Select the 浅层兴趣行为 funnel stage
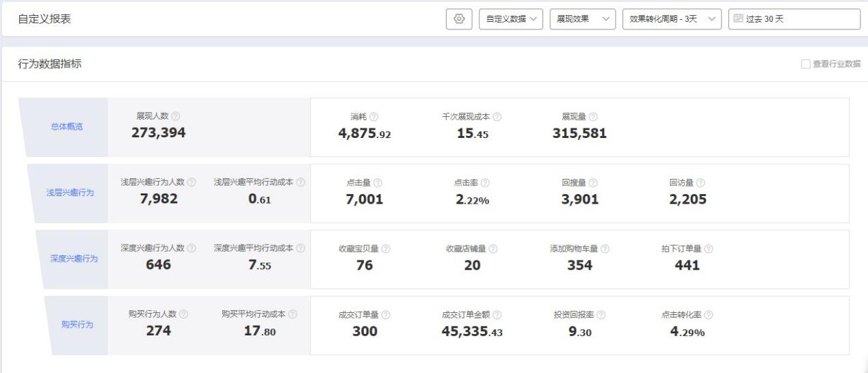The image size is (868, 373). (66, 193)
